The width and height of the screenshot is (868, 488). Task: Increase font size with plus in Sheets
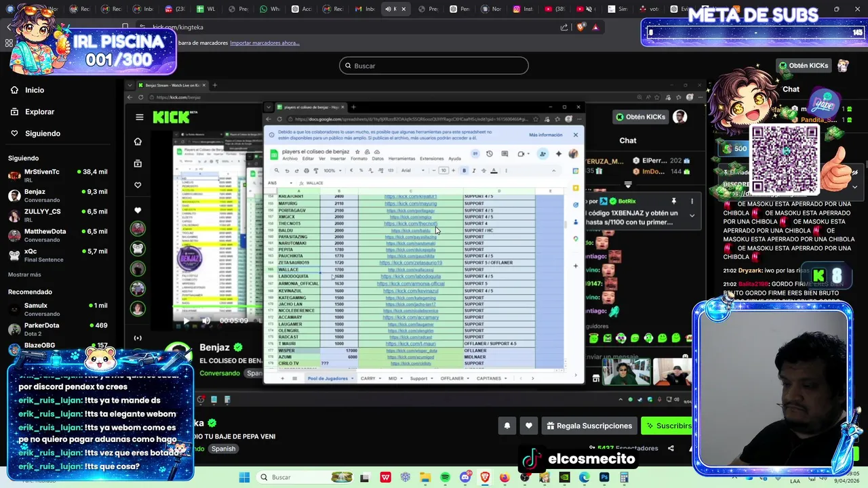point(453,171)
